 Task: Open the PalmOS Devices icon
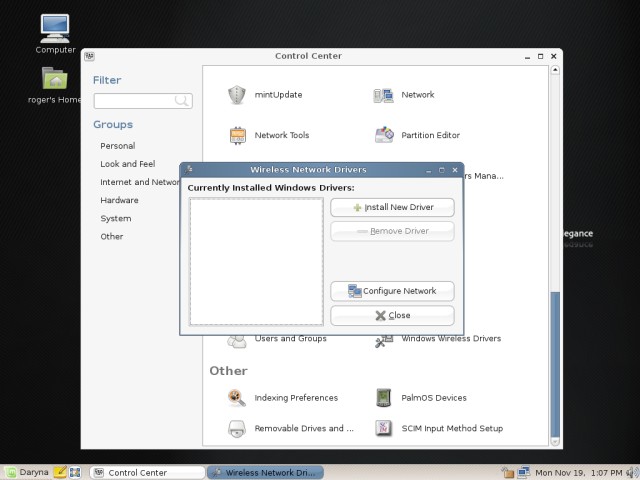[383, 398]
